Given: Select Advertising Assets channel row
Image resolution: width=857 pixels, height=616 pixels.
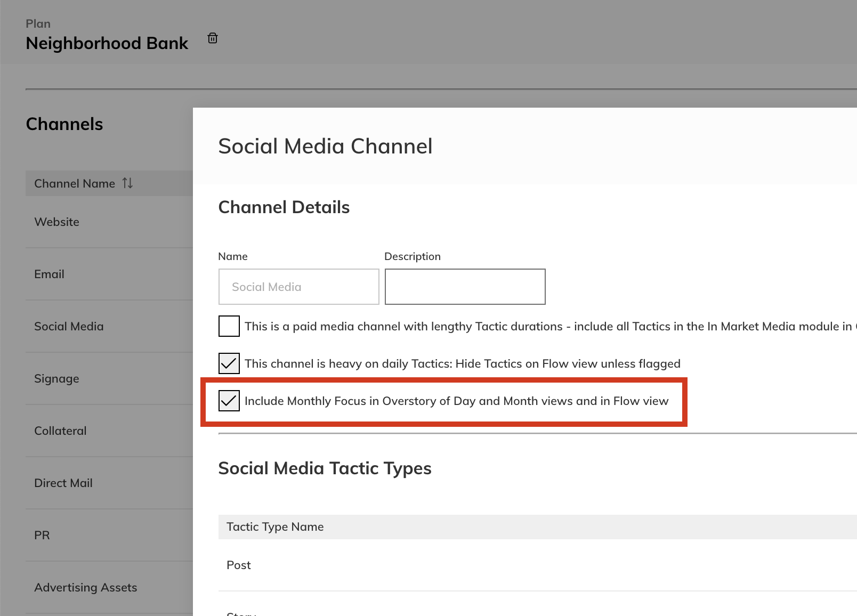Looking at the screenshot, I should click(109, 587).
